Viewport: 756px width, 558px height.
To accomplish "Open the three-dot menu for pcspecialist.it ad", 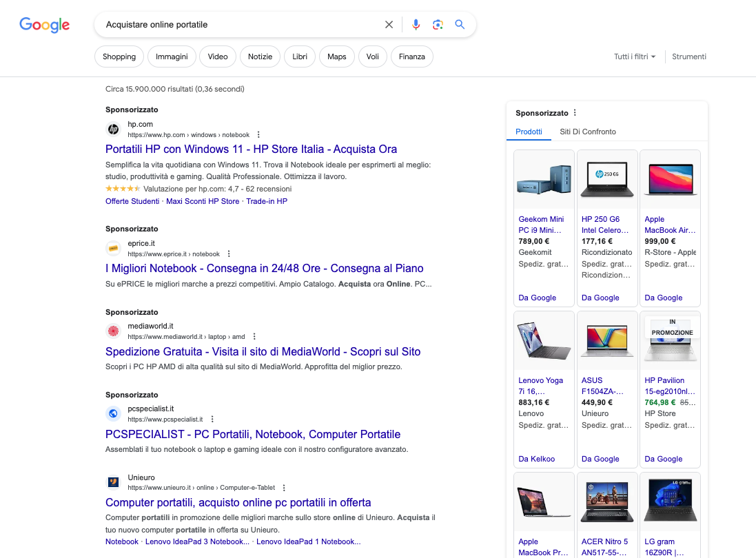I will [212, 420].
